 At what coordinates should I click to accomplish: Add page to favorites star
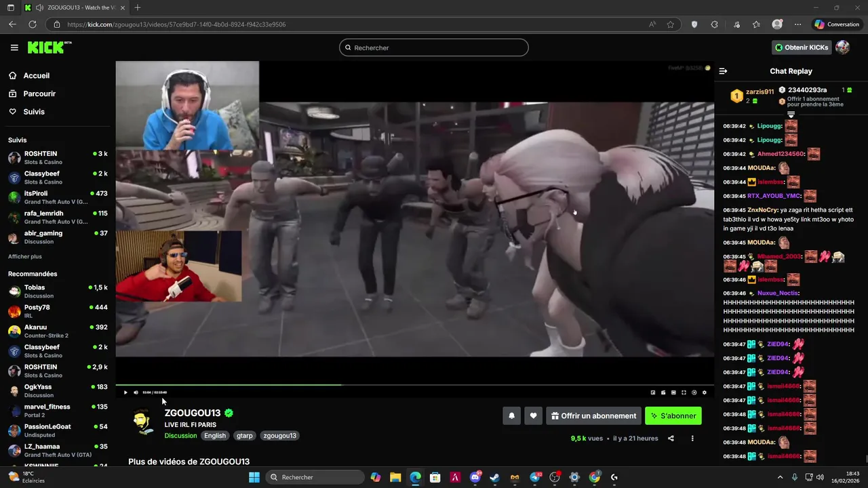[x=671, y=24]
